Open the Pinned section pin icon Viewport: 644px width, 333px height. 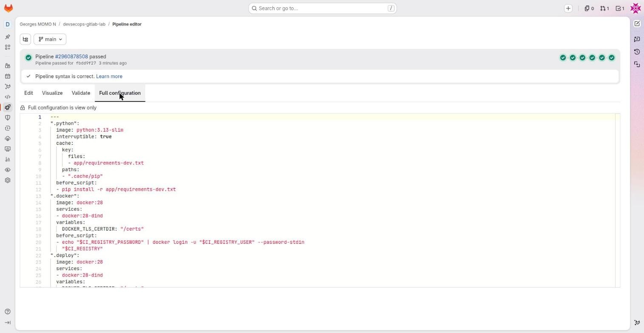pos(7,37)
